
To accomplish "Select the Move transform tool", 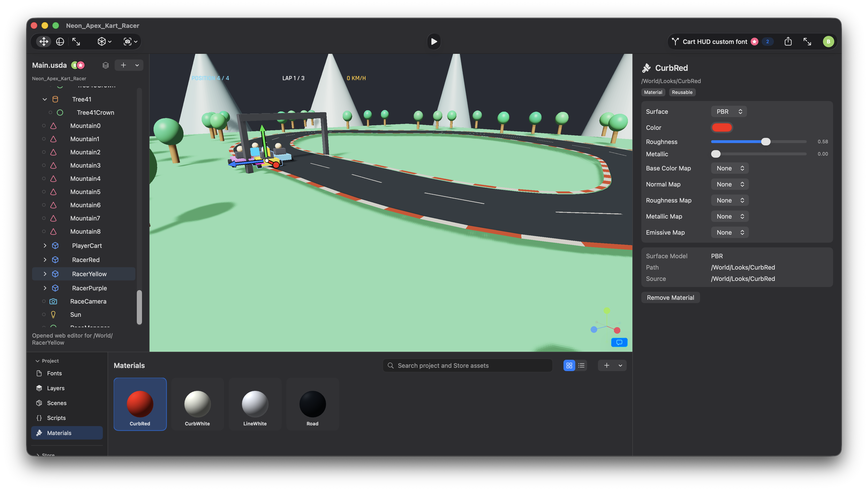I will [x=44, y=42].
